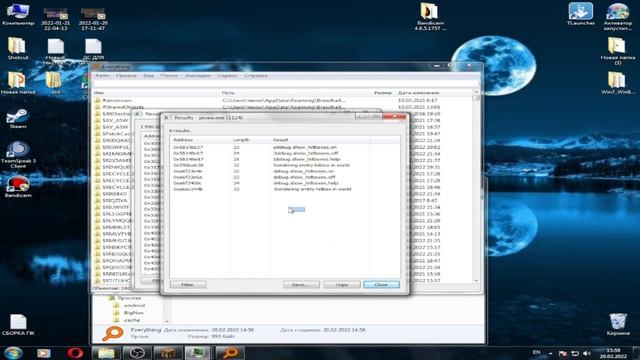Sort Everything list by Дата изменения column

(x=419, y=93)
